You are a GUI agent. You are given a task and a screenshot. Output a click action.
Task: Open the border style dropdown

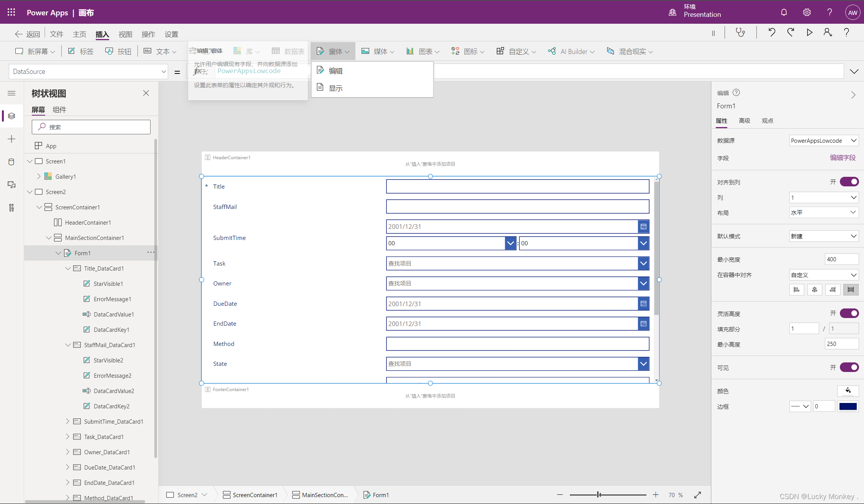point(800,406)
